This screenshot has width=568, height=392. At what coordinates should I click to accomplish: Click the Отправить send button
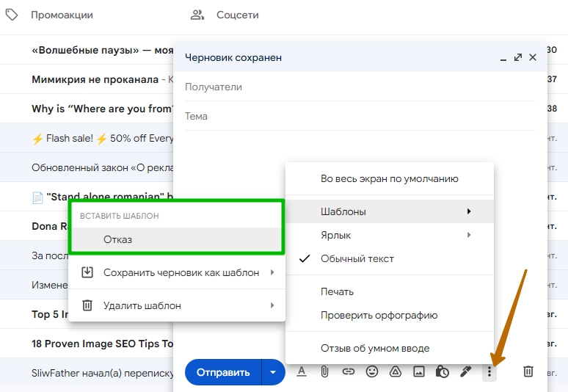tap(223, 372)
